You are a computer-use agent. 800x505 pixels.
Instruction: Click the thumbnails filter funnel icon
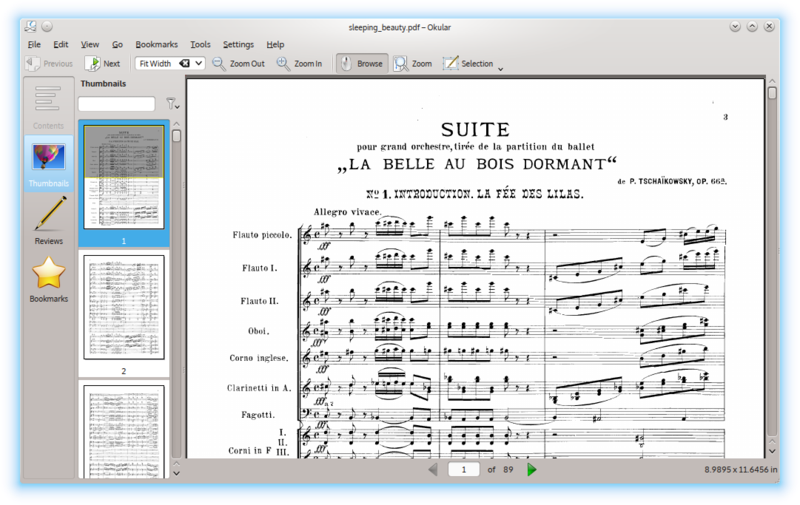172,104
